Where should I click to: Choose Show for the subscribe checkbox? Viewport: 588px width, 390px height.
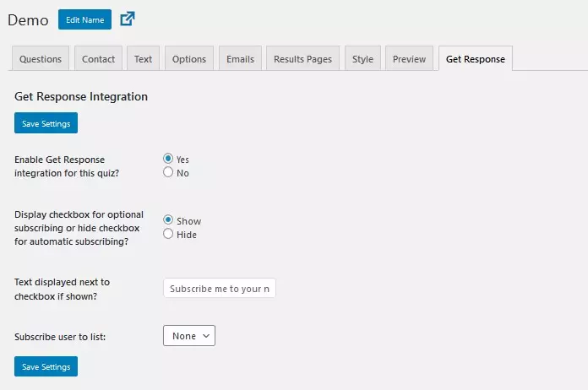(x=168, y=220)
